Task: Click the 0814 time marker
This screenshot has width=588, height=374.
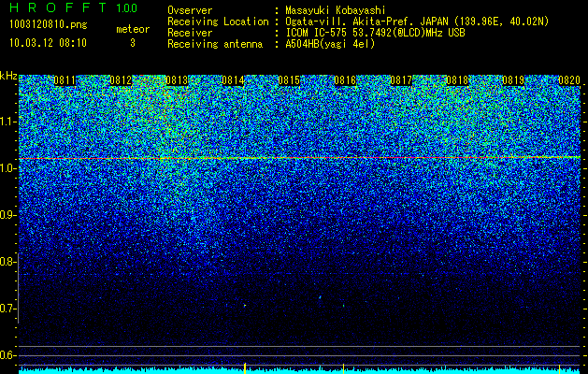Action: (233, 80)
